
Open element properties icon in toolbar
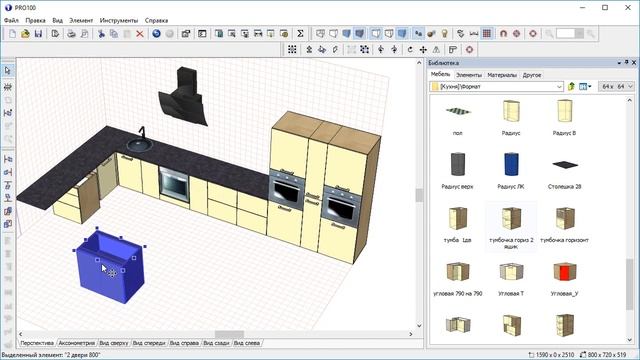click(x=186, y=34)
